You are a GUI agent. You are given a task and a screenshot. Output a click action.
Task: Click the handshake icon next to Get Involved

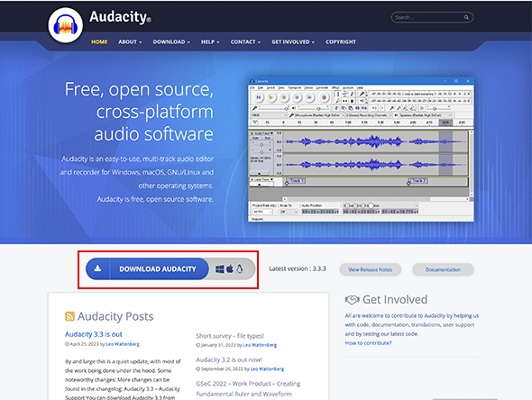pyautogui.click(x=352, y=299)
